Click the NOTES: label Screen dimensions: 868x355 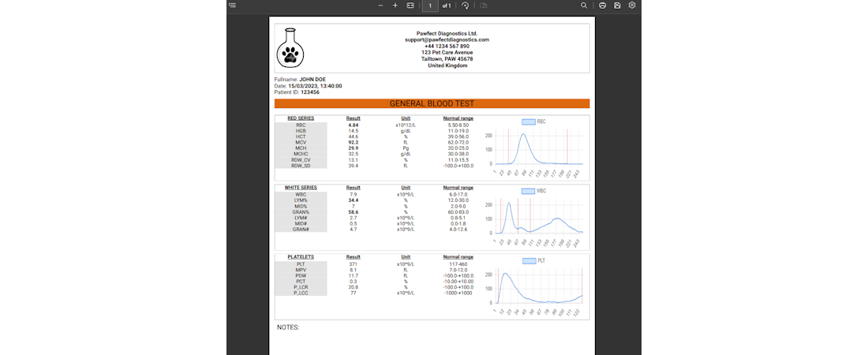point(288,328)
